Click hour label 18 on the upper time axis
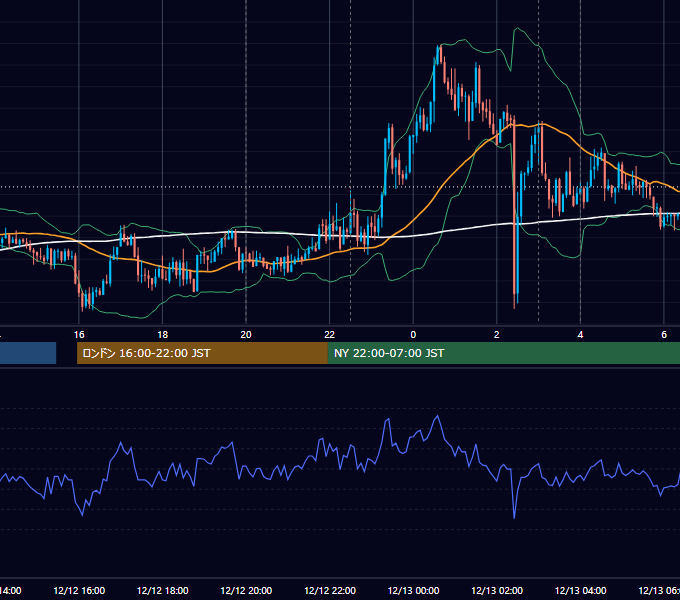The width and height of the screenshot is (680, 600). [x=162, y=335]
